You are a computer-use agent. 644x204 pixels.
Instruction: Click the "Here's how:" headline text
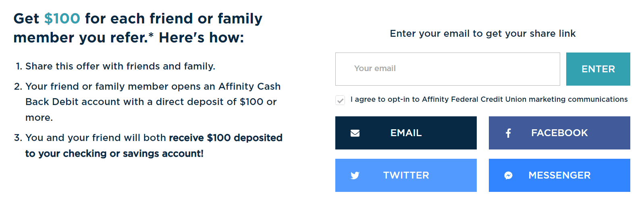pyautogui.click(x=202, y=38)
